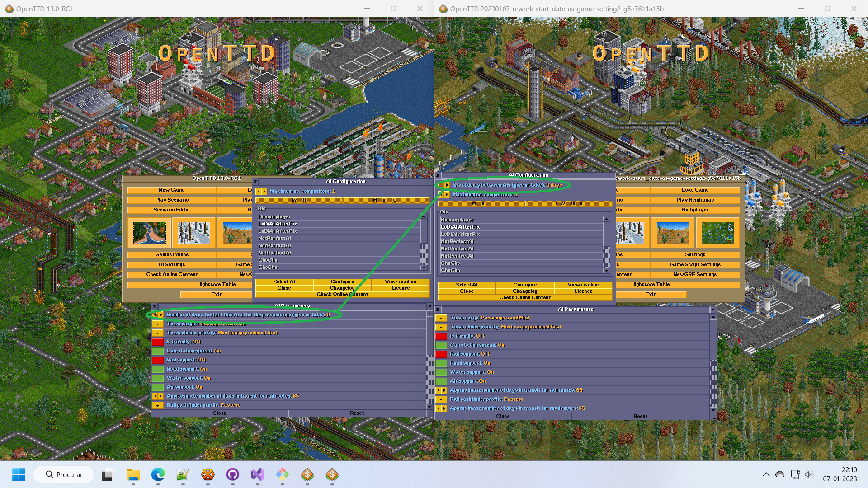Select toyland landscape thumbnail with bubbles
Image resolution: width=868 pixels, height=488 pixels.
(717, 233)
